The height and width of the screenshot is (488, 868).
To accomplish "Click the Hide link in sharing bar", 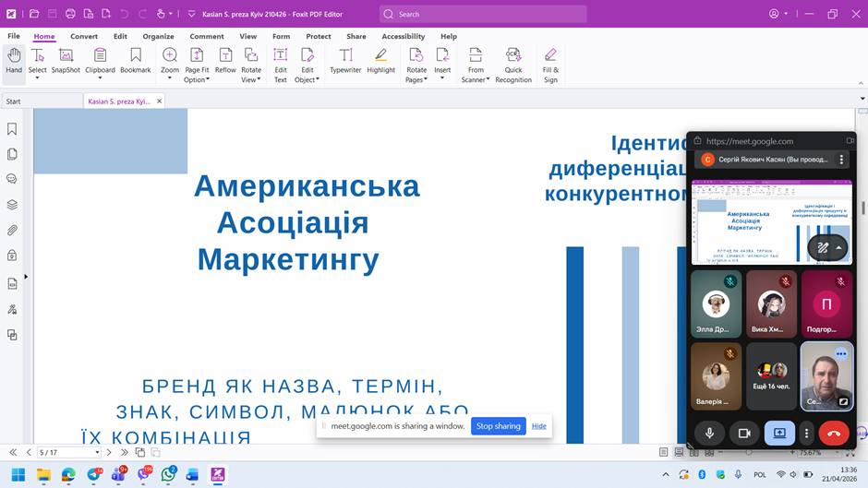I will pyautogui.click(x=539, y=426).
